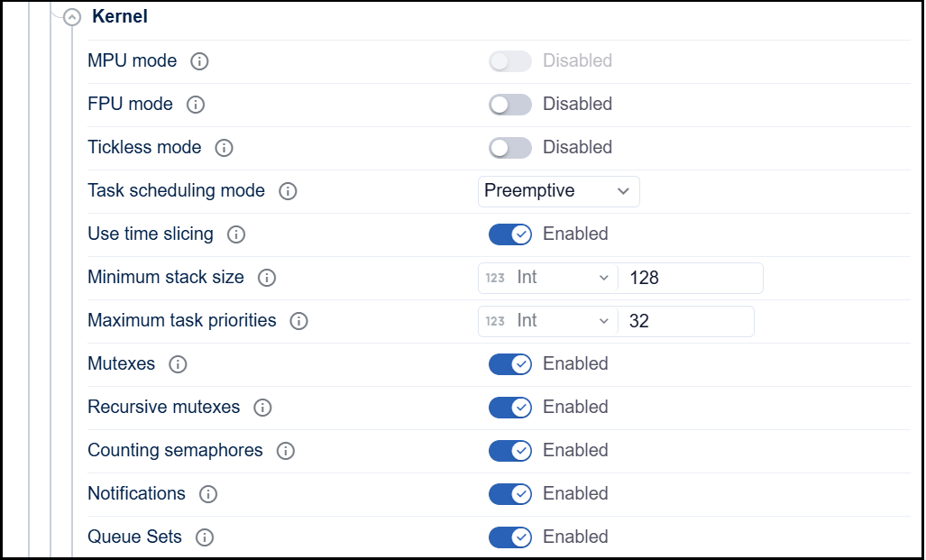Image resolution: width=926 pixels, height=560 pixels.
Task: Turn on Tickless mode switch
Action: click(x=510, y=148)
